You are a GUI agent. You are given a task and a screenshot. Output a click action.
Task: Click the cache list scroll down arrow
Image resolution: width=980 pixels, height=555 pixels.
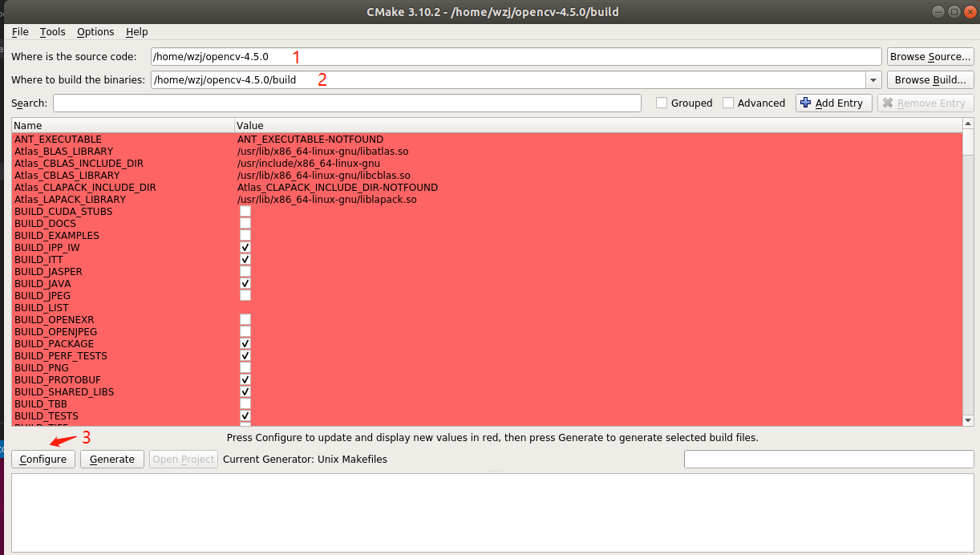tap(968, 420)
